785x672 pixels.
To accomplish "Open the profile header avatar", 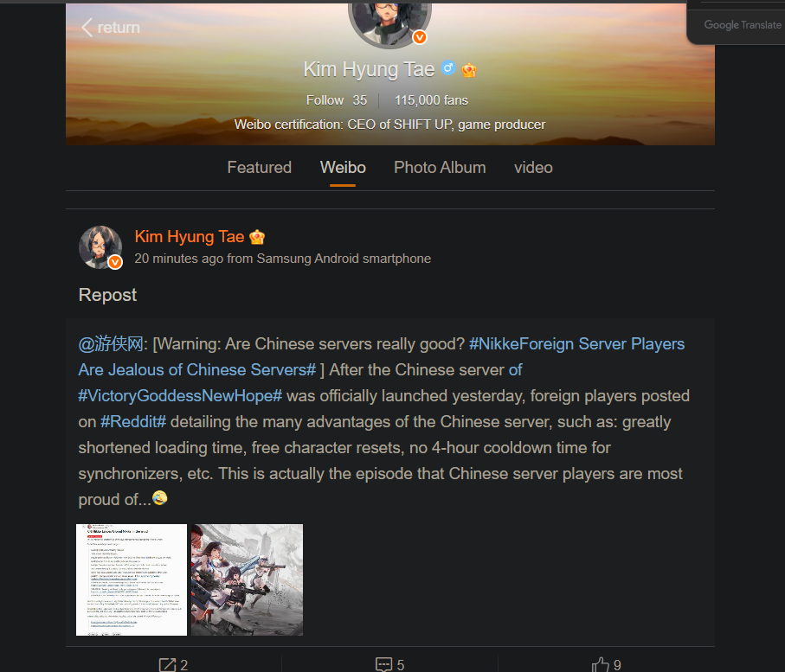I will [389, 23].
